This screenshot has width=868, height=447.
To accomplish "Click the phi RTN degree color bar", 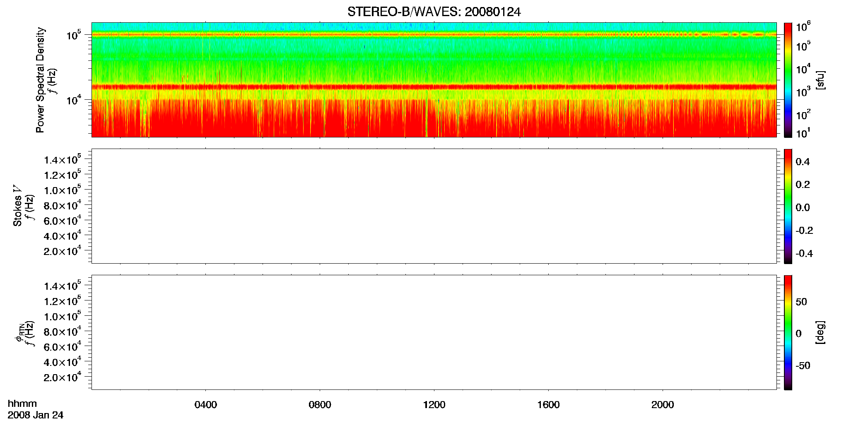I will [788, 332].
